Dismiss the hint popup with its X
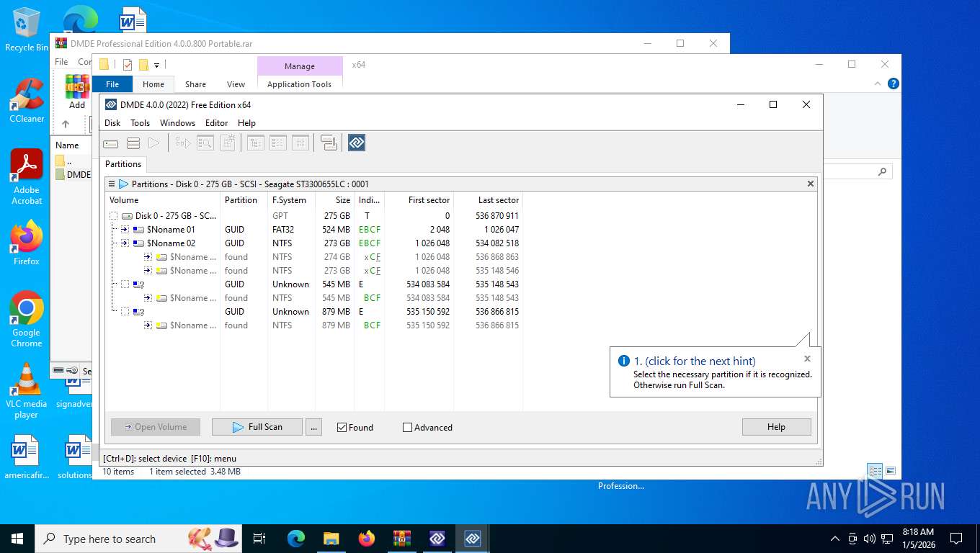The image size is (980, 553). 807,359
